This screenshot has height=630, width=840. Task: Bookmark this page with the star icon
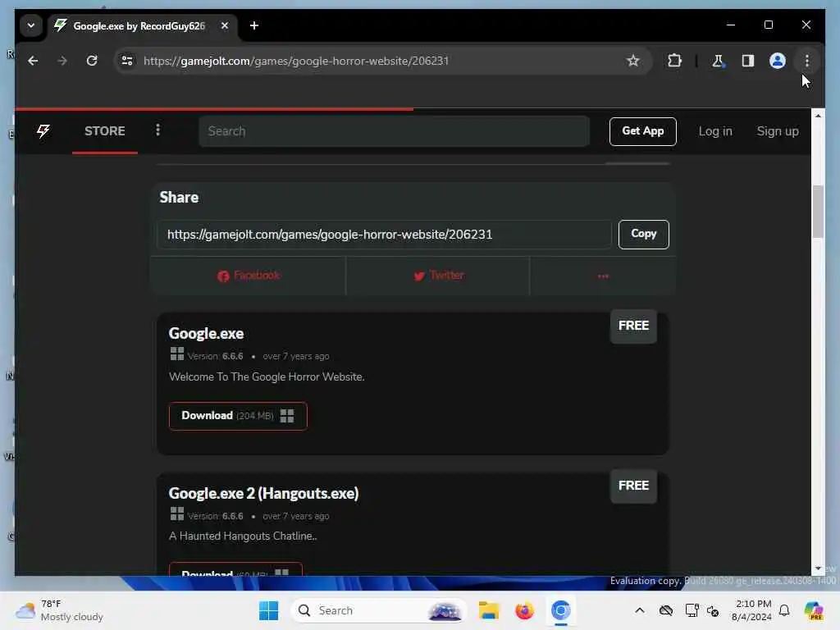[632, 61]
